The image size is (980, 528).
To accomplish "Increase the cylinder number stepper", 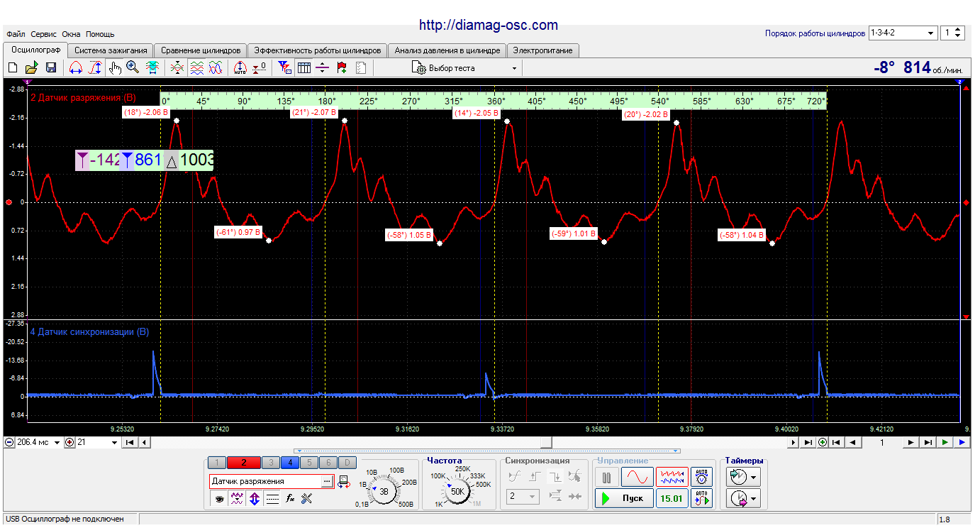I will (958, 30).
